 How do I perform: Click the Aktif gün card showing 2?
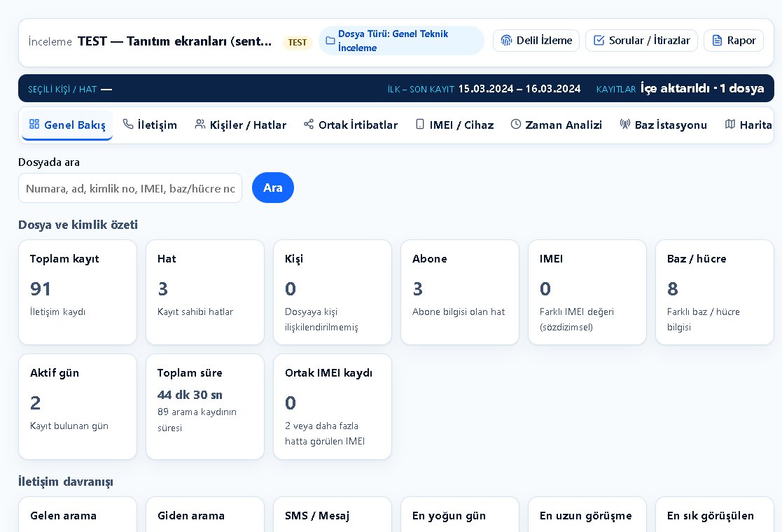77,407
